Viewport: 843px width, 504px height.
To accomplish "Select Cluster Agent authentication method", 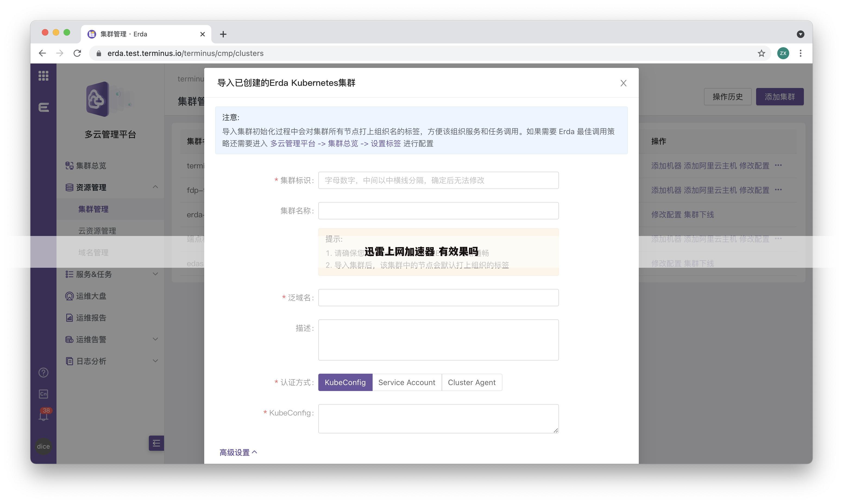I will click(x=471, y=382).
